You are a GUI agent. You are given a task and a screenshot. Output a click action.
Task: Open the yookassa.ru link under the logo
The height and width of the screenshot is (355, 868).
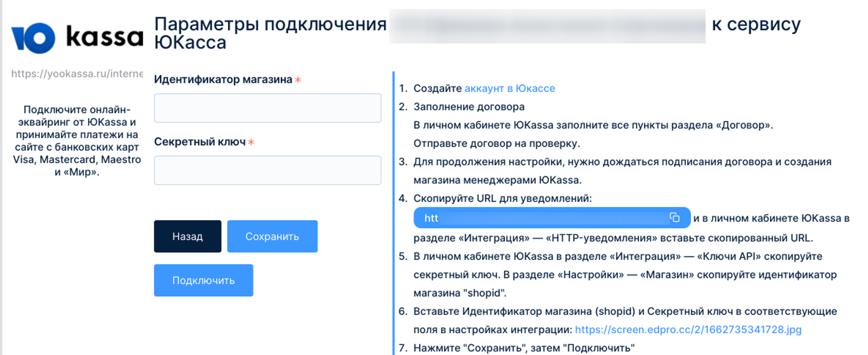click(x=77, y=73)
